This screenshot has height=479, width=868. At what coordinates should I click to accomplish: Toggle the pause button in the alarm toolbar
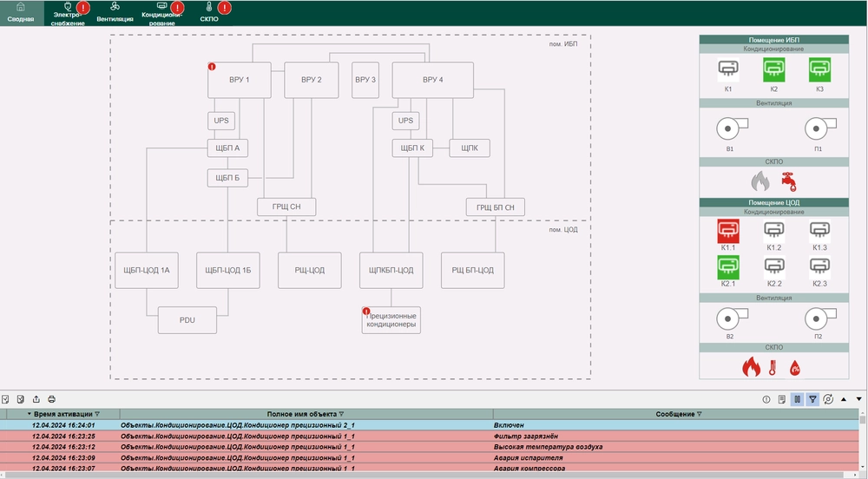tap(797, 399)
